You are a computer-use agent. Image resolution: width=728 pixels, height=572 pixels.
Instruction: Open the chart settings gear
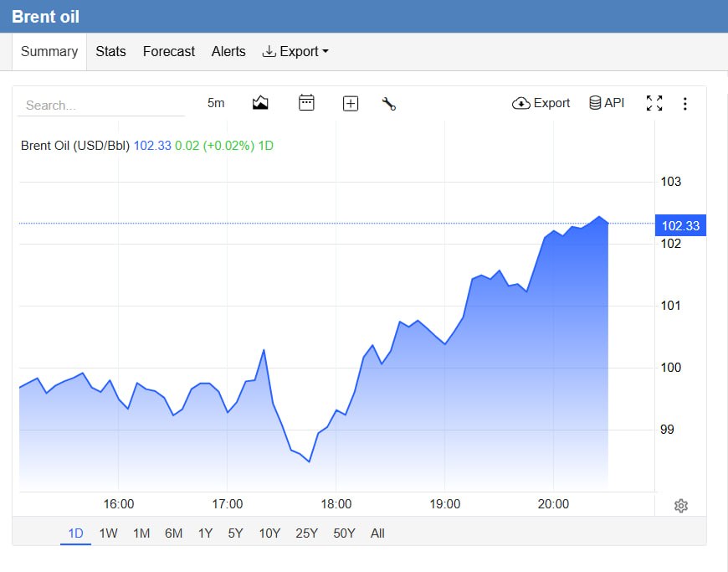[x=680, y=506]
